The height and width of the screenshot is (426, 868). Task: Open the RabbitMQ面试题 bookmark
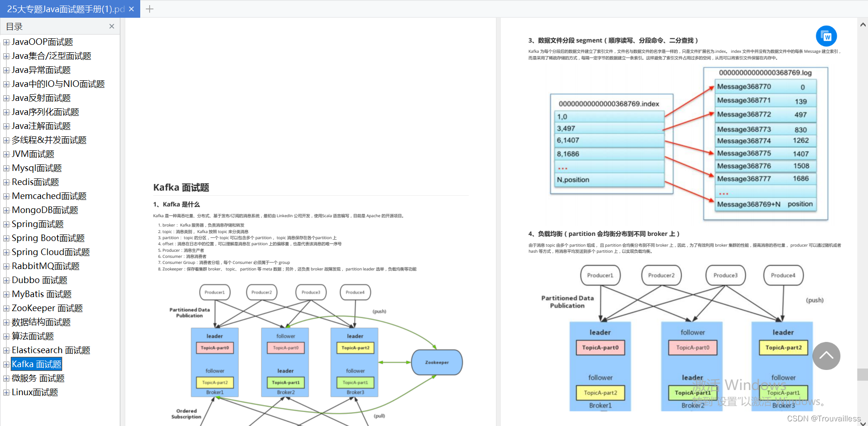point(46,266)
